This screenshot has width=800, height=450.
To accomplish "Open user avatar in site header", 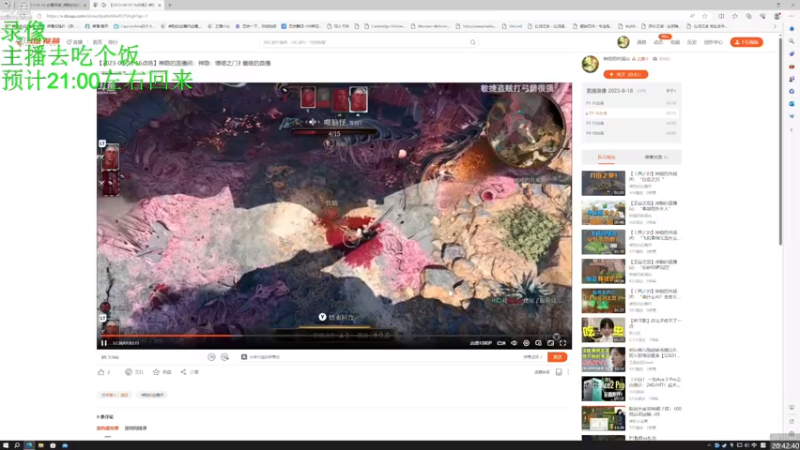I will pos(623,42).
